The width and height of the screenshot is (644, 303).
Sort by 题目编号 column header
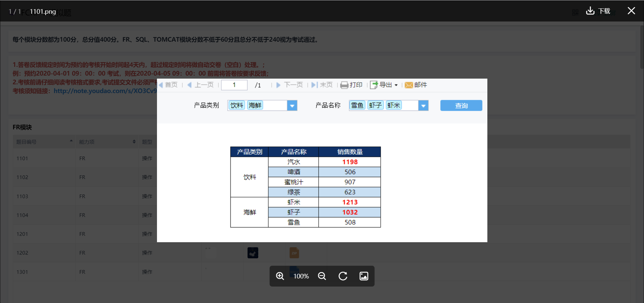44,142
